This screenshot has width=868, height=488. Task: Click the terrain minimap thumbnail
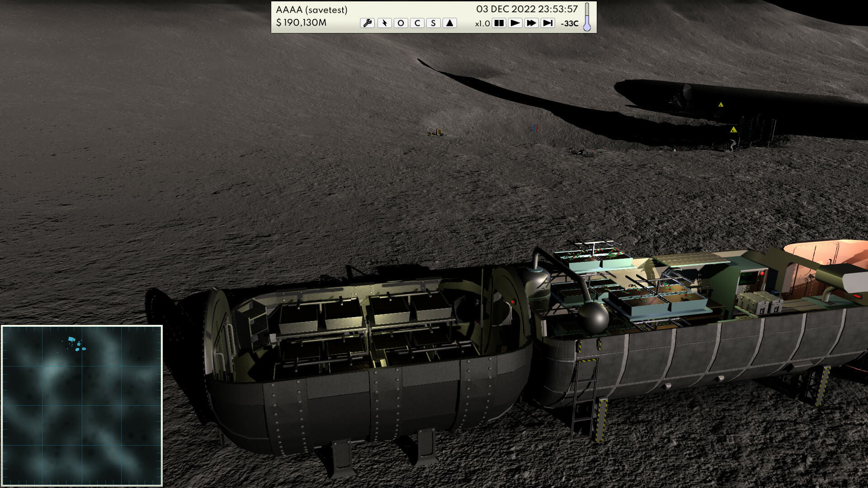82,405
